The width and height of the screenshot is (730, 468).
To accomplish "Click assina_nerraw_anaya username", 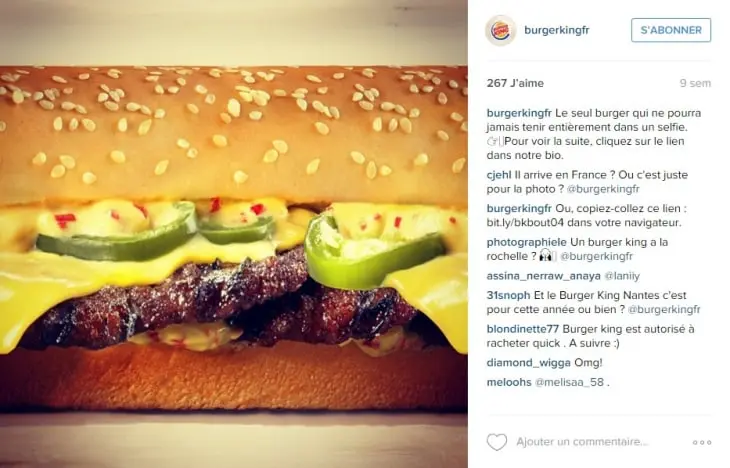I will click(x=543, y=276).
